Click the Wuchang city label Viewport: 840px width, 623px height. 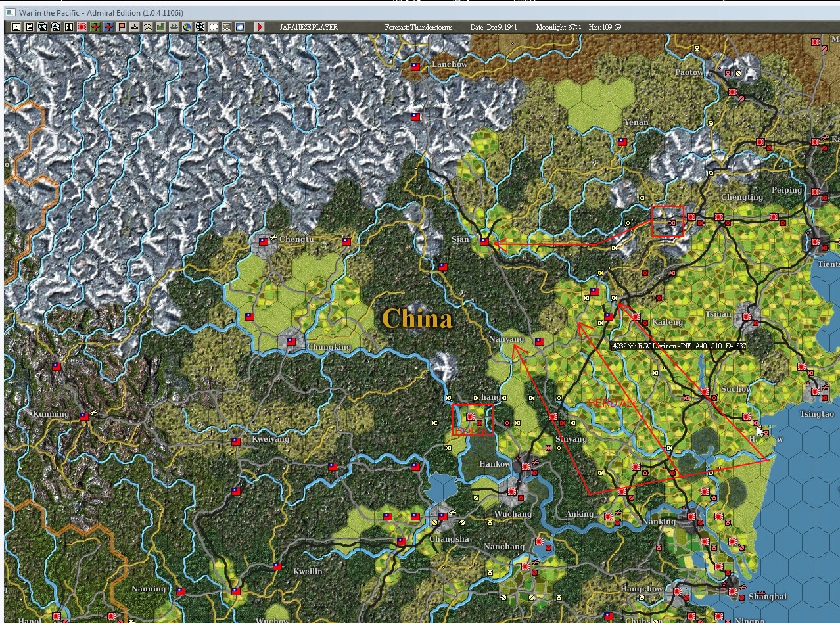click(513, 514)
